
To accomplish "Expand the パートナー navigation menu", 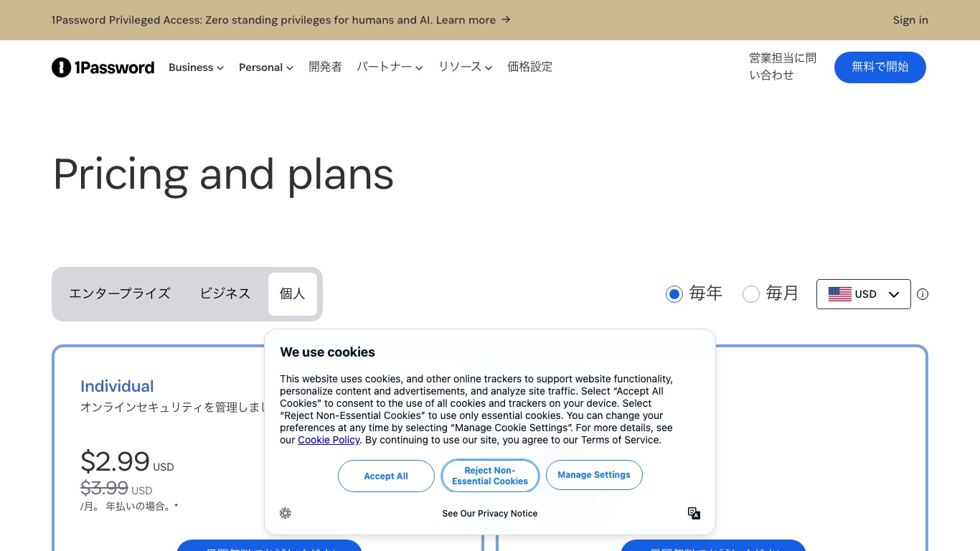I will 390,67.
